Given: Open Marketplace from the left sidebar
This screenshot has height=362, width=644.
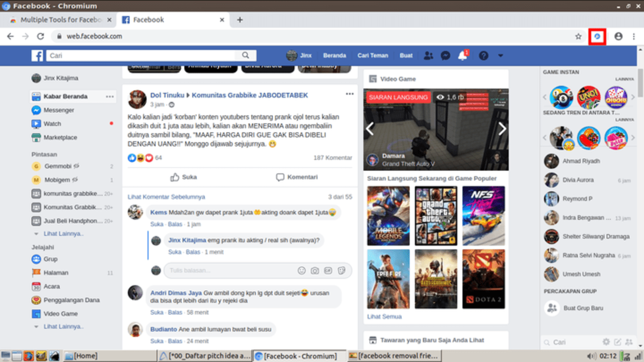Looking at the screenshot, I should tap(54, 137).
